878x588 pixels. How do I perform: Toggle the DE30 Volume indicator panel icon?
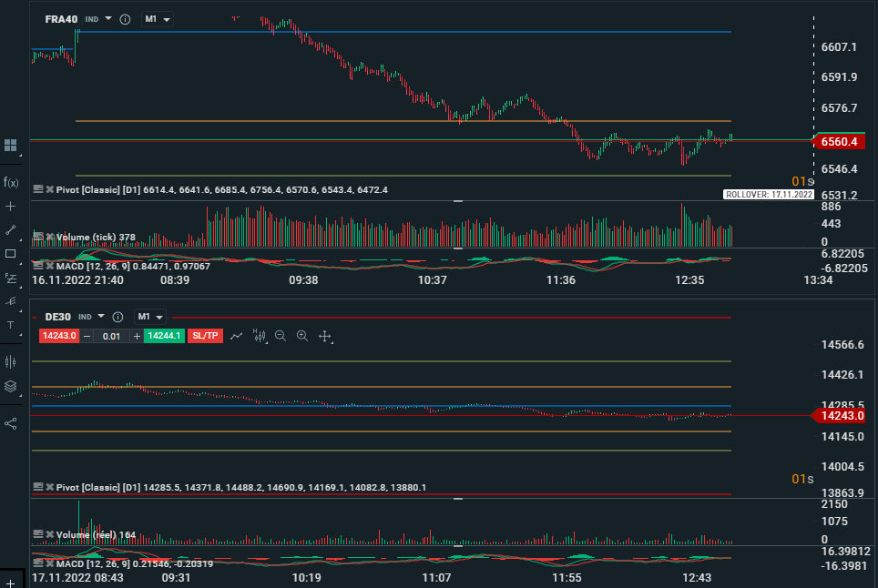pyautogui.click(x=38, y=534)
